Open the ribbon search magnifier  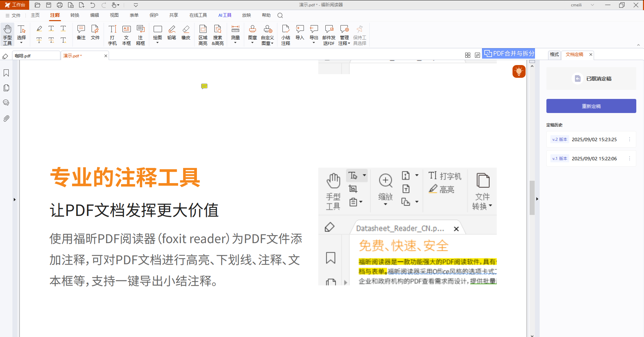click(x=280, y=15)
